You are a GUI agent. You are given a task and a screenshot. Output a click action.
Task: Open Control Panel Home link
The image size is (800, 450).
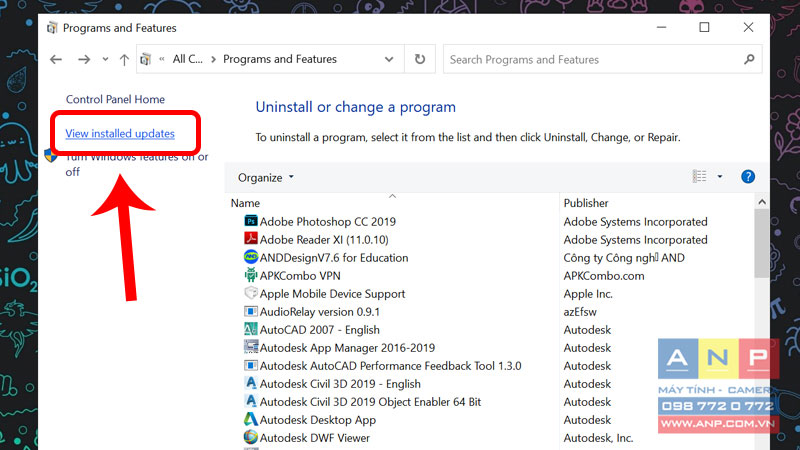(x=115, y=99)
